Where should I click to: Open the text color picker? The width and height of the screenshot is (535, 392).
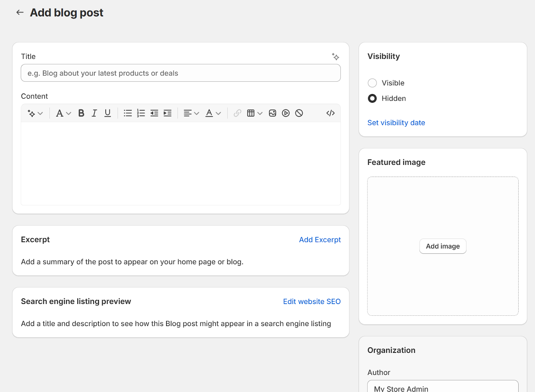[x=213, y=113]
